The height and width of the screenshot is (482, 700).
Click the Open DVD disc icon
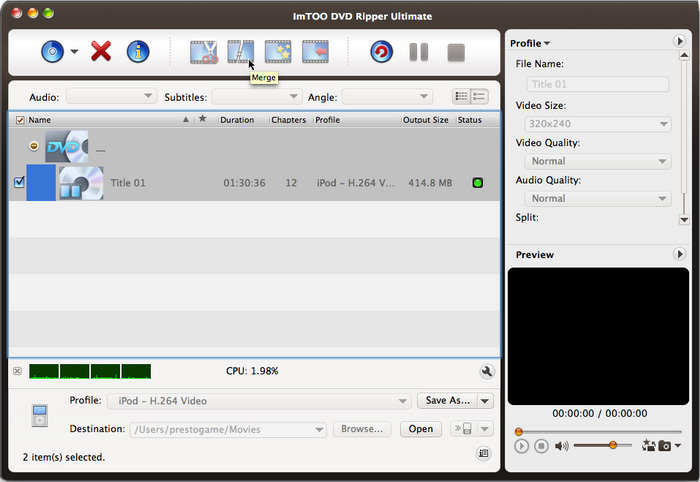(53, 52)
